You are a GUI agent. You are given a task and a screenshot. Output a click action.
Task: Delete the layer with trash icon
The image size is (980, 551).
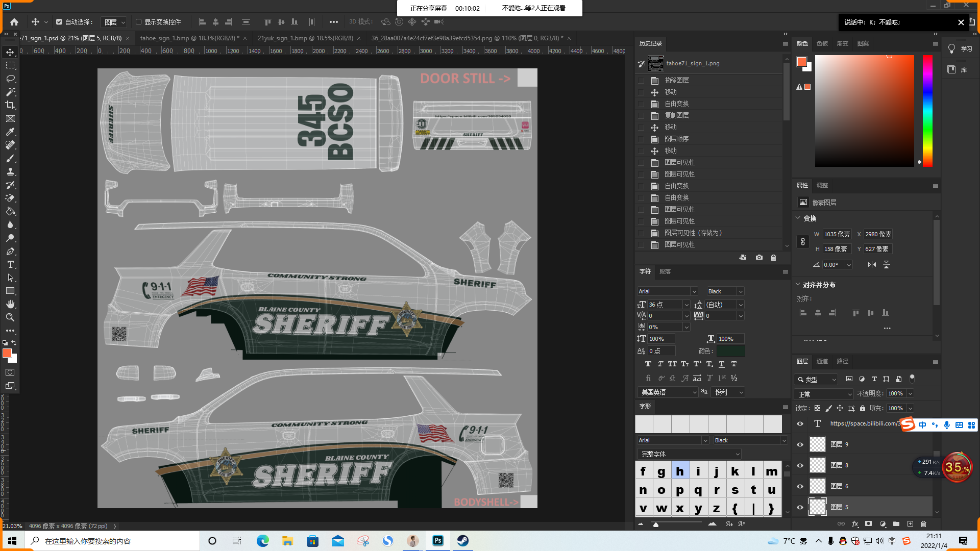923,524
